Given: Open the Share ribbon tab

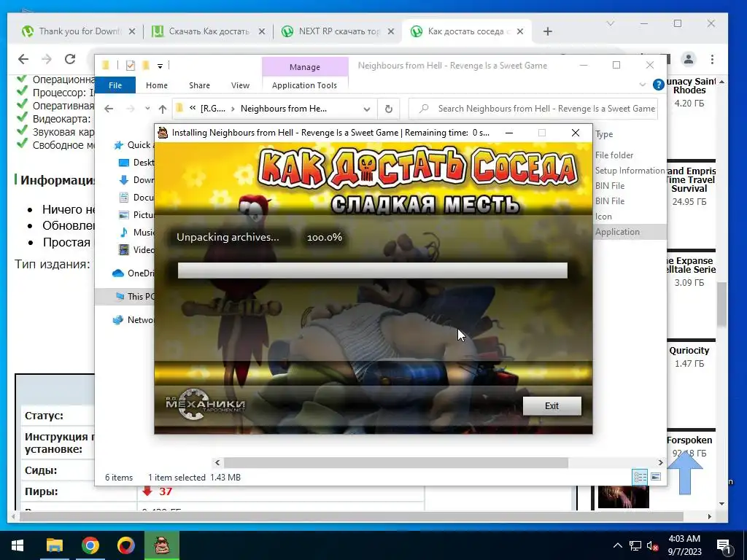Looking at the screenshot, I should click(x=199, y=85).
